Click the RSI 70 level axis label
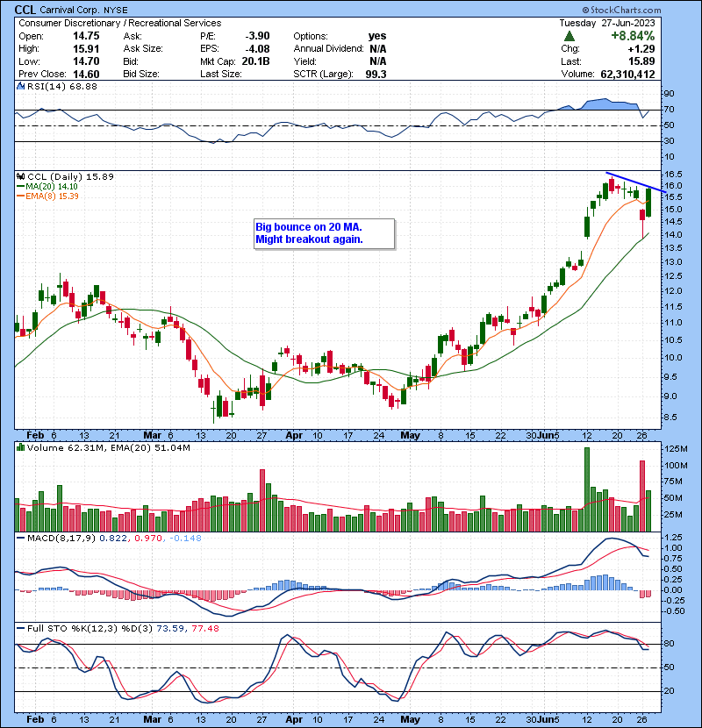The image size is (702, 728). click(669, 110)
